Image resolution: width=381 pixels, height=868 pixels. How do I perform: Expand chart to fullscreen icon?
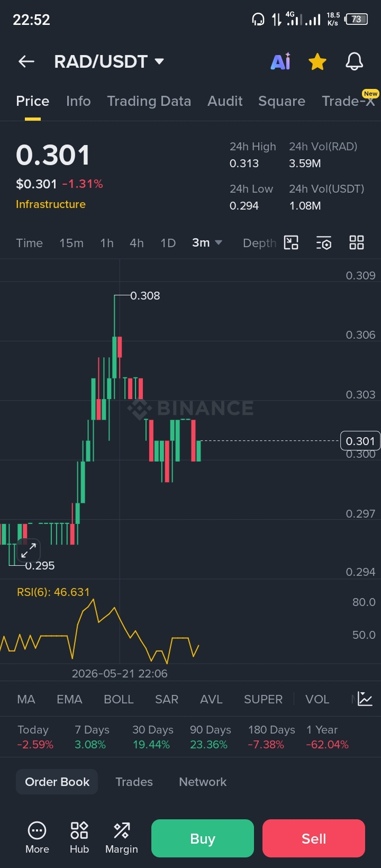(x=29, y=550)
